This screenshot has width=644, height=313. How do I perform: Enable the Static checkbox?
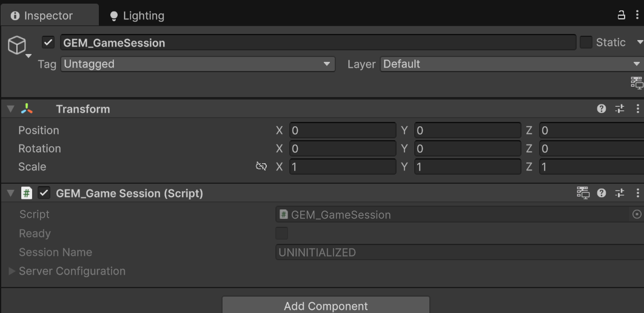586,42
